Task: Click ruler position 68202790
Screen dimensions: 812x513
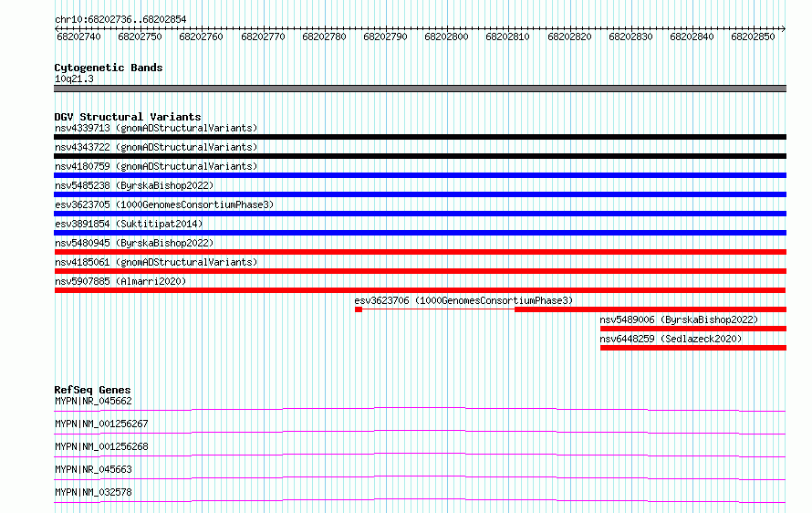Action: point(385,37)
